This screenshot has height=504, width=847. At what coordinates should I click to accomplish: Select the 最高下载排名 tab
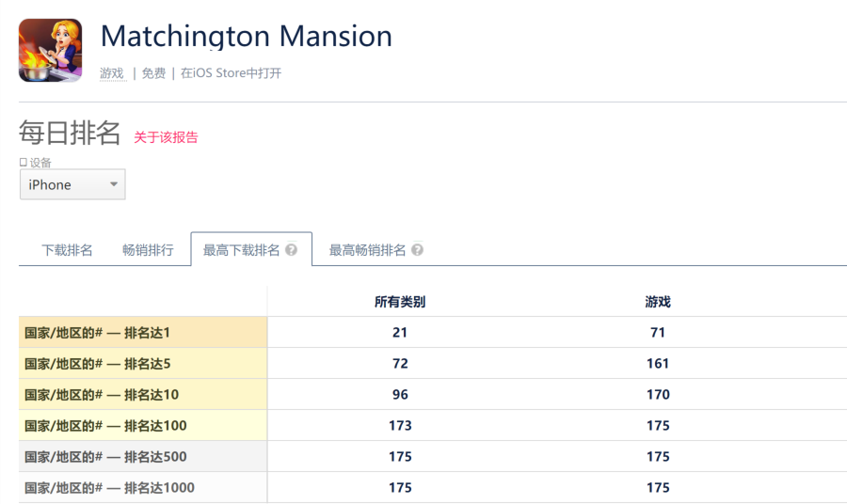point(242,250)
